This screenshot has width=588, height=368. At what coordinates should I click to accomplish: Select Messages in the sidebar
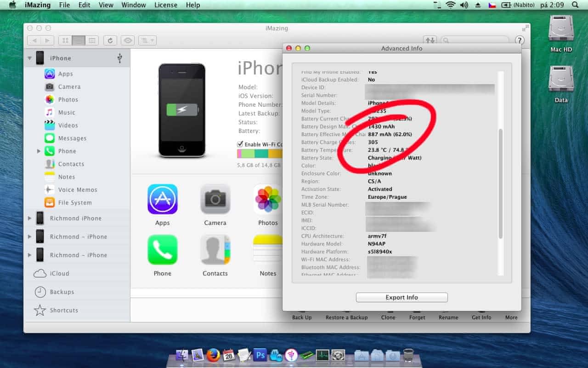pyautogui.click(x=72, y=138)
